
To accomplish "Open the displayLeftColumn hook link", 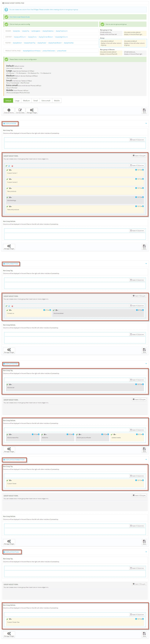I will pyautogui.click(x=20, y=37).
